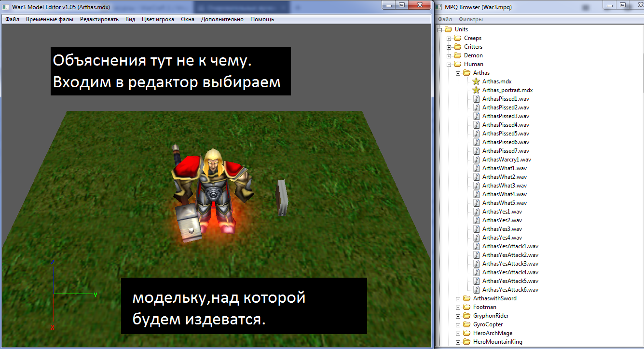644x349 pixels.
Task: Open the Редактировать menu
Action: coord(99,19)
